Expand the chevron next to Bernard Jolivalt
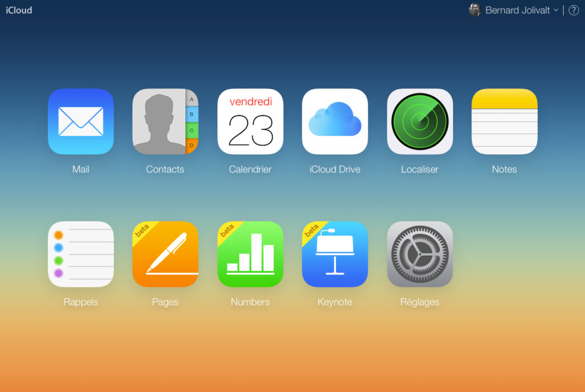Viewport: 585px width, 392px height. pos(556,10)
